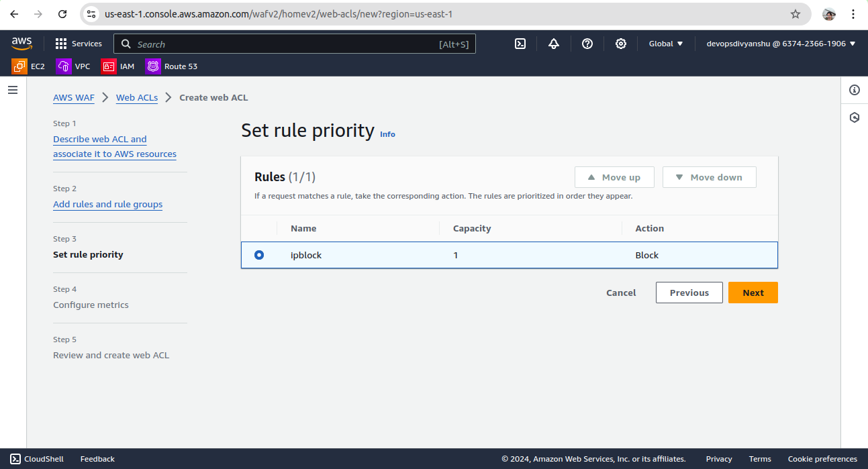Bookmark this page with the star icon
The height and width of the screenshot is (469, 868).
click(795, 14)
